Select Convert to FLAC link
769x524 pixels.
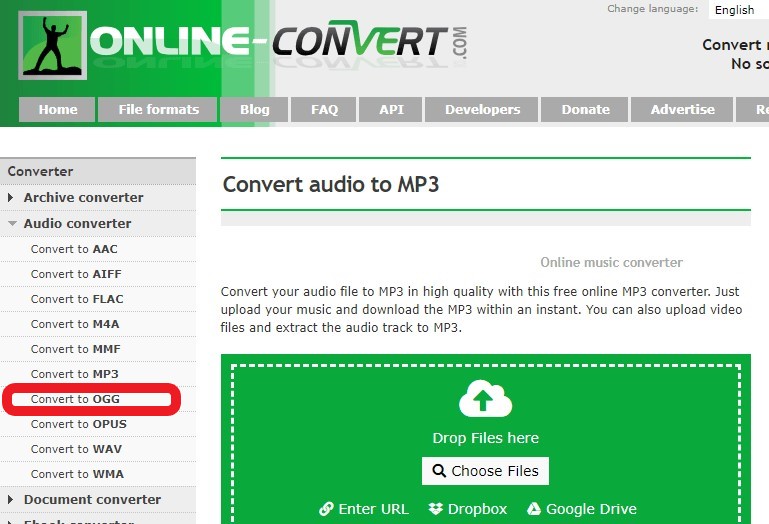click(78, 299)
